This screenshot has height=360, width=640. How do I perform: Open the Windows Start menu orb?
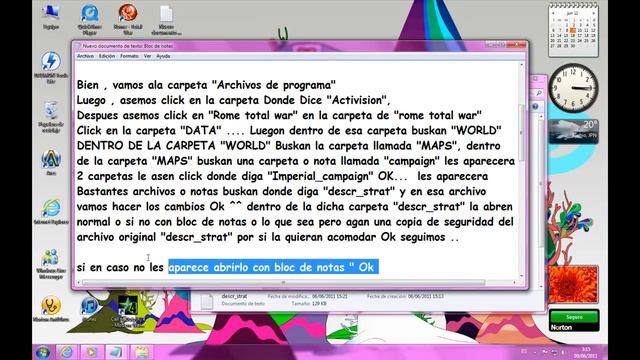pyautogui.click(x=43, y=352)
